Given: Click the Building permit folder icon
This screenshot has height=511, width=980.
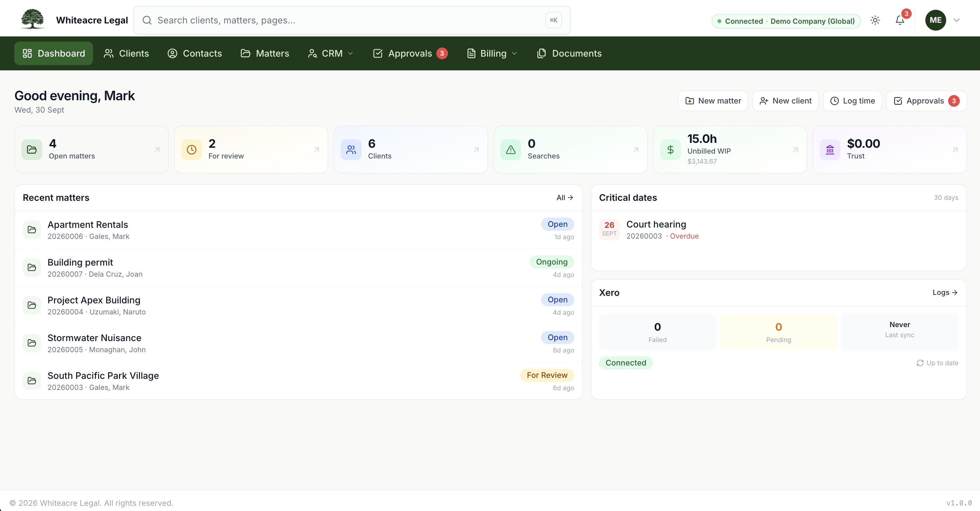Looking at the screenshot, I should pos(32,268).
